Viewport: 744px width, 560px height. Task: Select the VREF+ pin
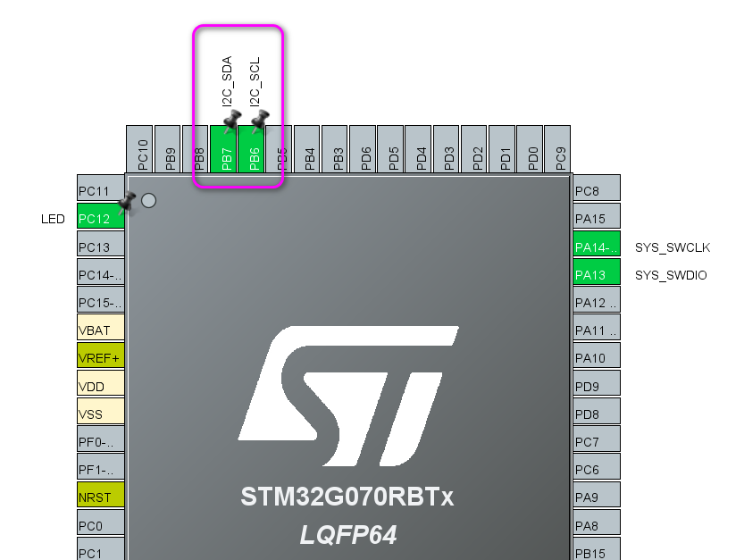point(101,355)
